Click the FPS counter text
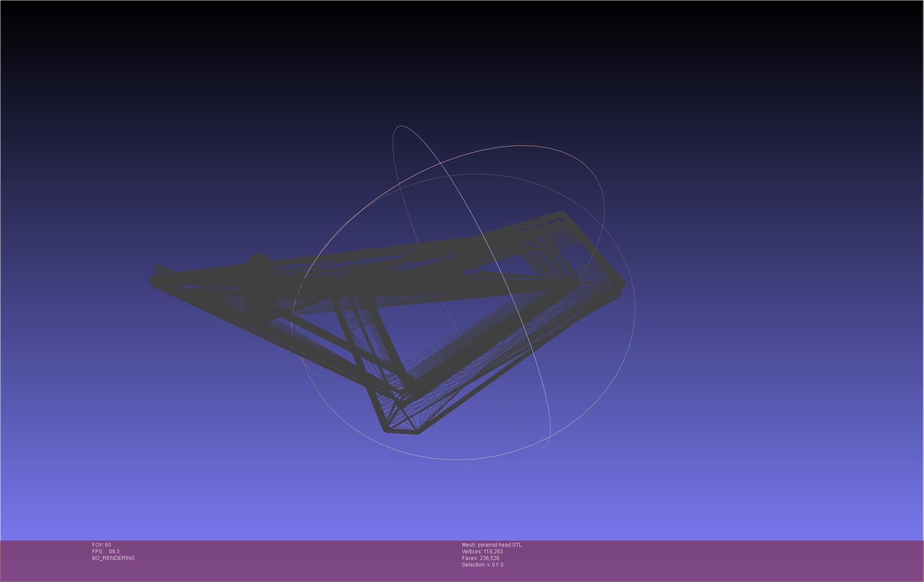 [x=105, y=552]
